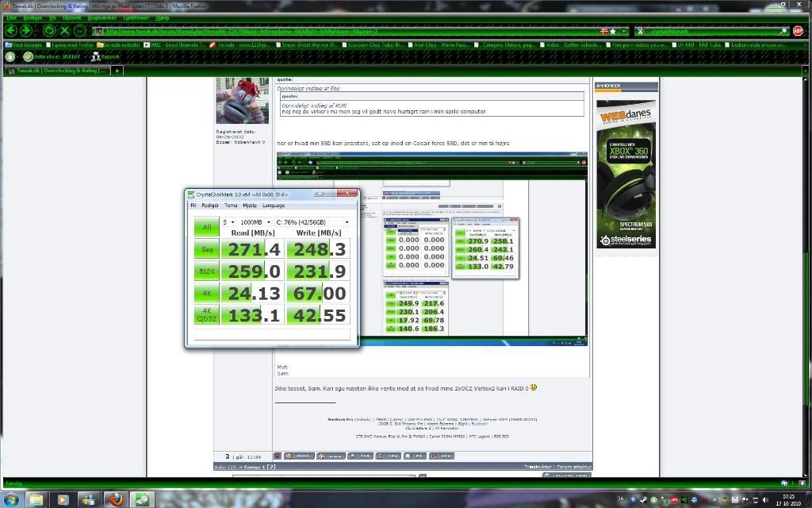Open CrystalDiskMark Hjælp menu
The width and height of the screenshot is (812, 508).
(x=250, y=206)
